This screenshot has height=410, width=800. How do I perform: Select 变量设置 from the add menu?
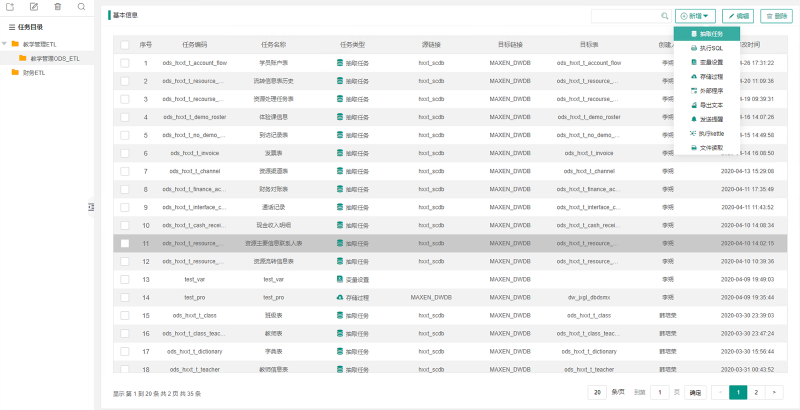pyautogui.click(x=707, y=62)
